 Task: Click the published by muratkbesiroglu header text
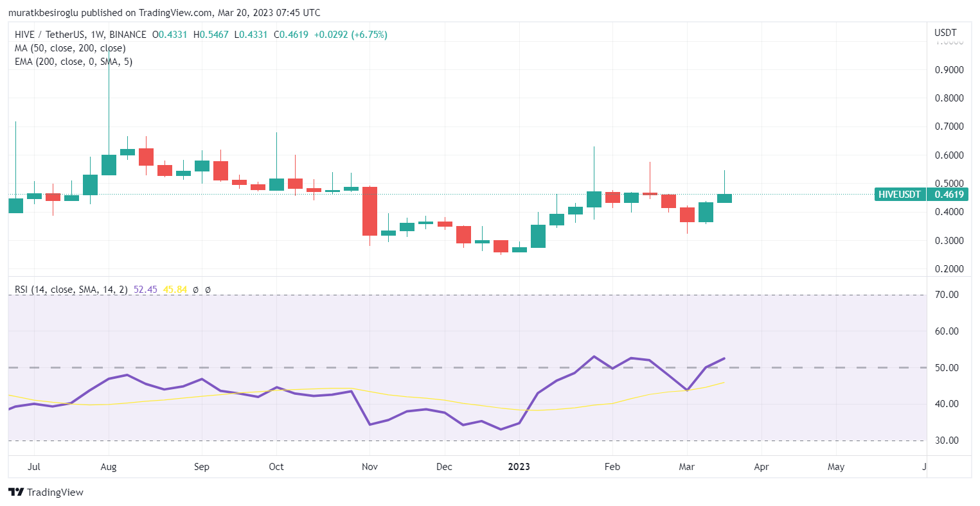click(165, 13)
